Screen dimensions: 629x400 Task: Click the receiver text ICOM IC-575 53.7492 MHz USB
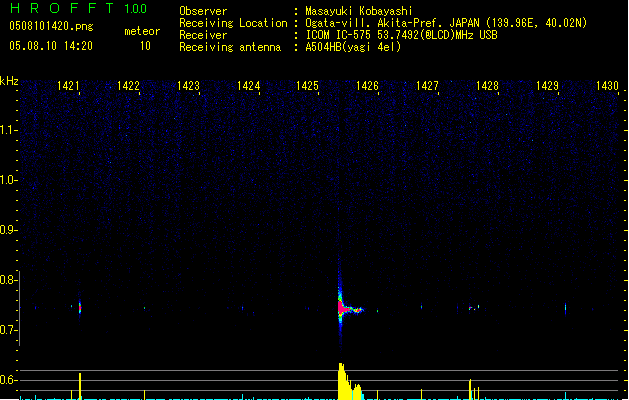[402, 35]
